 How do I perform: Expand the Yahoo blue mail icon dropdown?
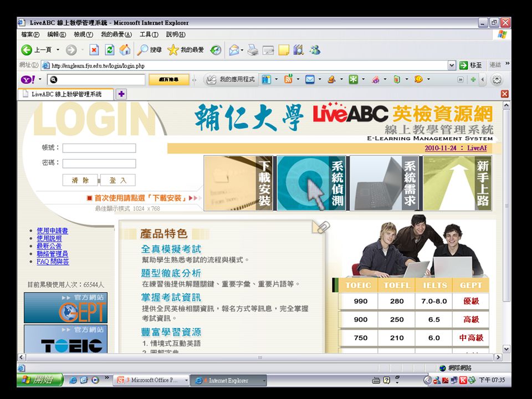point(320,79)
